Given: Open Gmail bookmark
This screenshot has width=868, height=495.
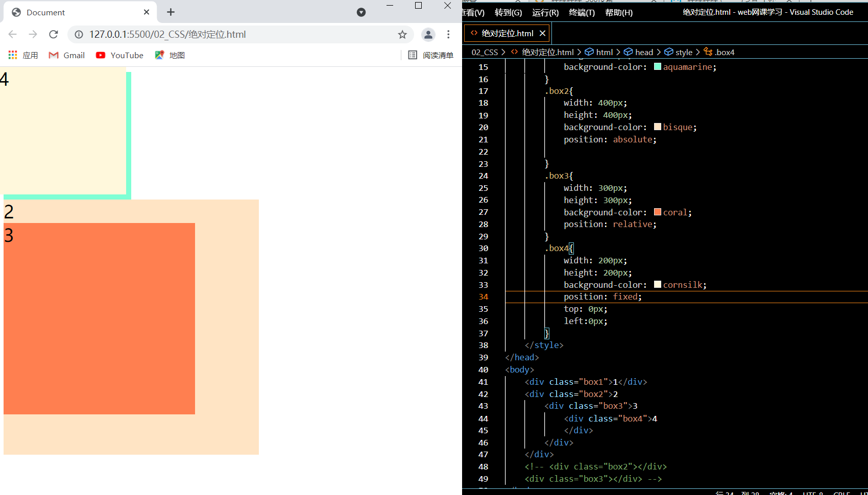Looking at the screenshot, I should (x=67, y=55).
